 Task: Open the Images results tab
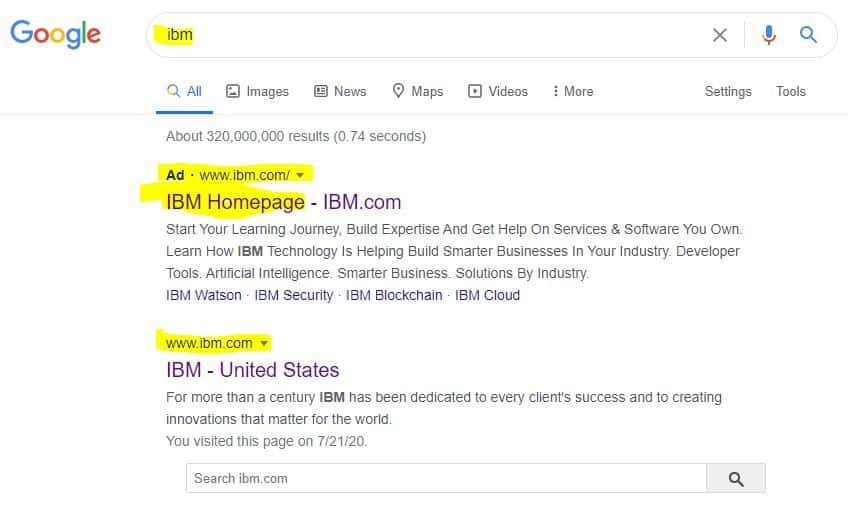pyautogui.click(x=257, y=91)
